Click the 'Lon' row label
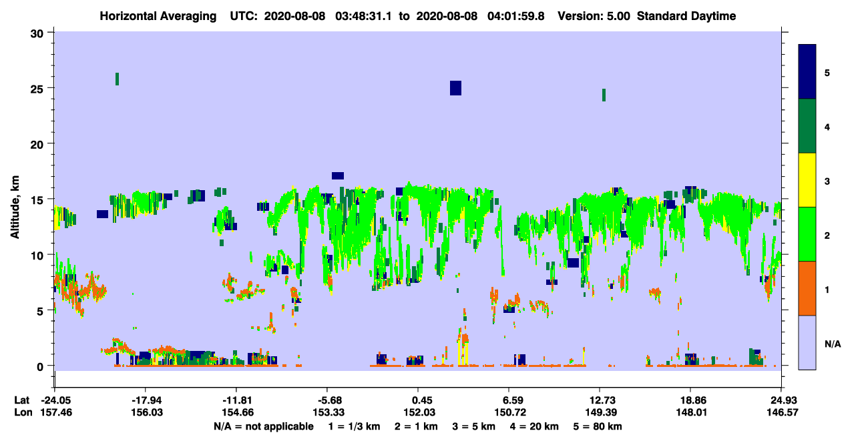The image size is (868, 445). (23, 413)
